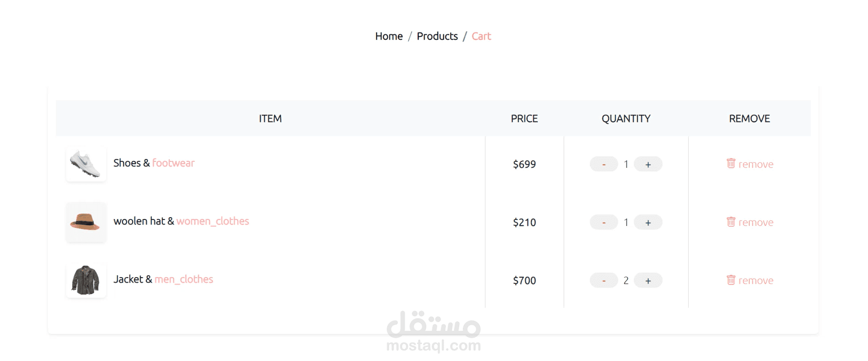This screenshot has height=361, width=868.
Task: Open the Jacket product thumbnail
Action: point(86,280)
